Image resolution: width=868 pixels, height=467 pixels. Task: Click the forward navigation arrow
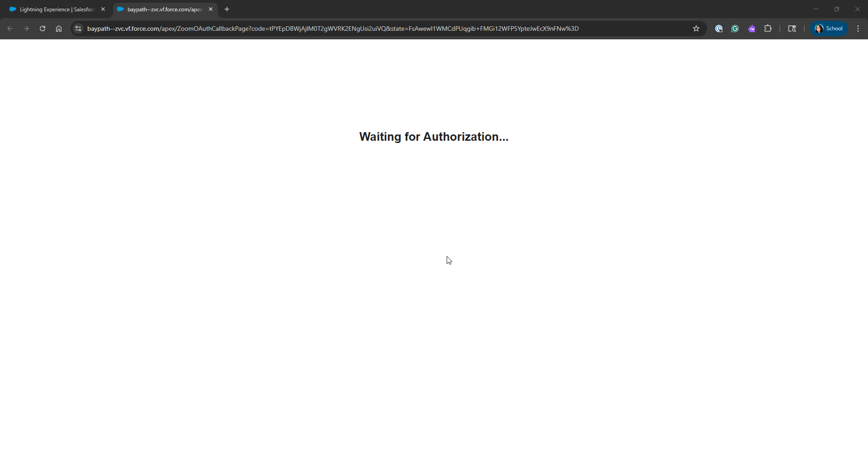click(x=26, y=29)
